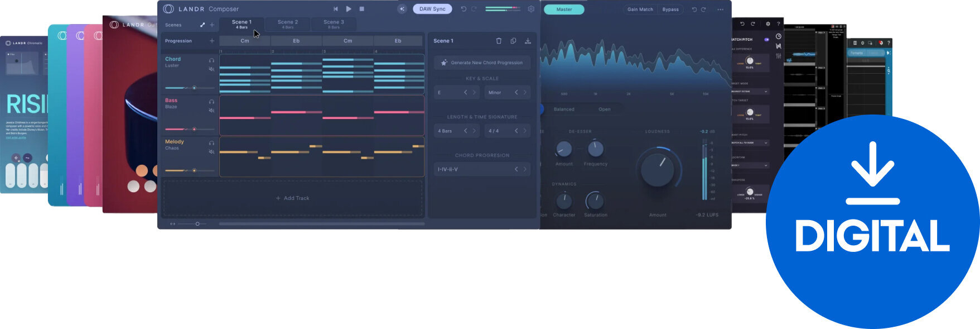Select the Open style option

pos(604,109)
